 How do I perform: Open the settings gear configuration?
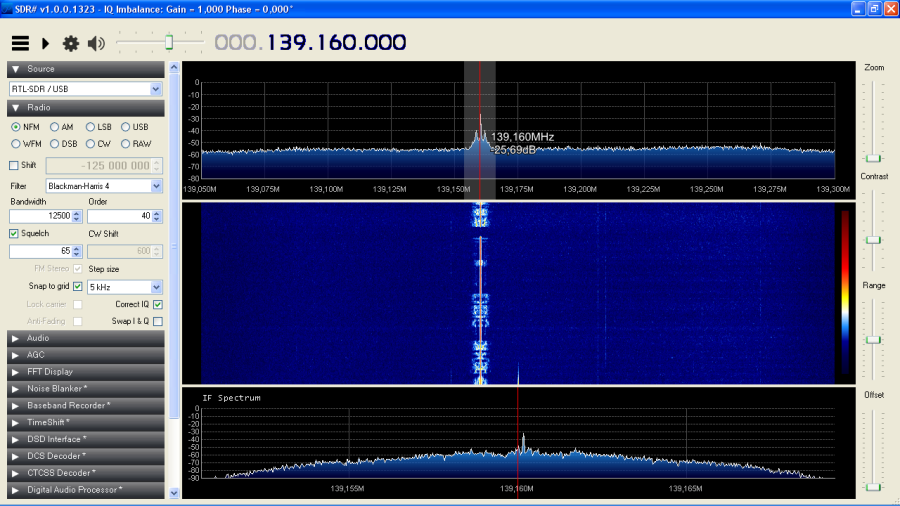click(x=71, y=43)
